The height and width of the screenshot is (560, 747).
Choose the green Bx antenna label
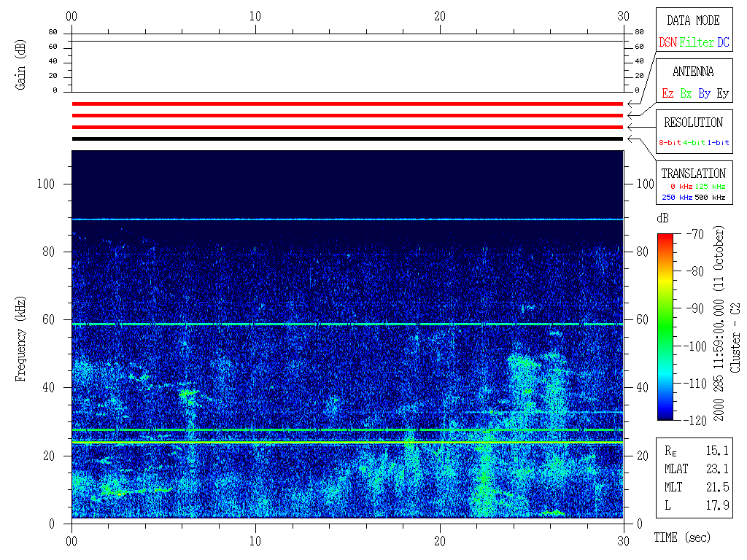(x=686, y=93)
